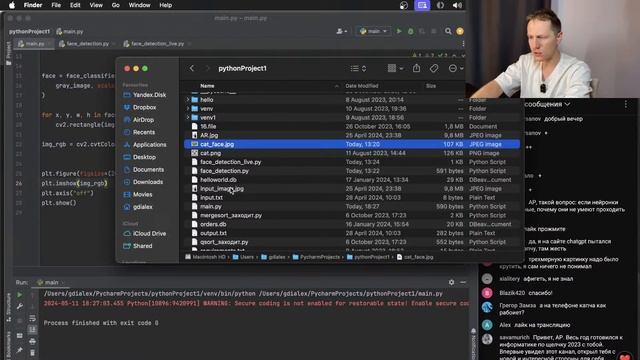Click the Apple logo menu

pos(12,5)
